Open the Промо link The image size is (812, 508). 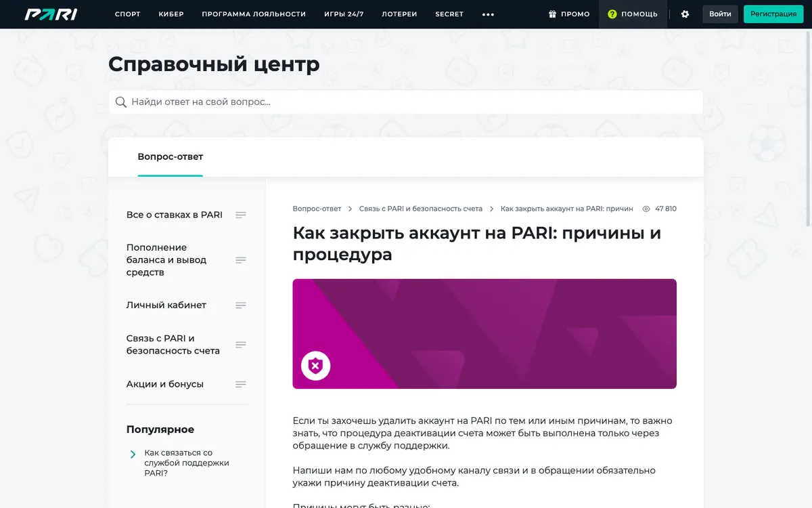click(569, 14)
